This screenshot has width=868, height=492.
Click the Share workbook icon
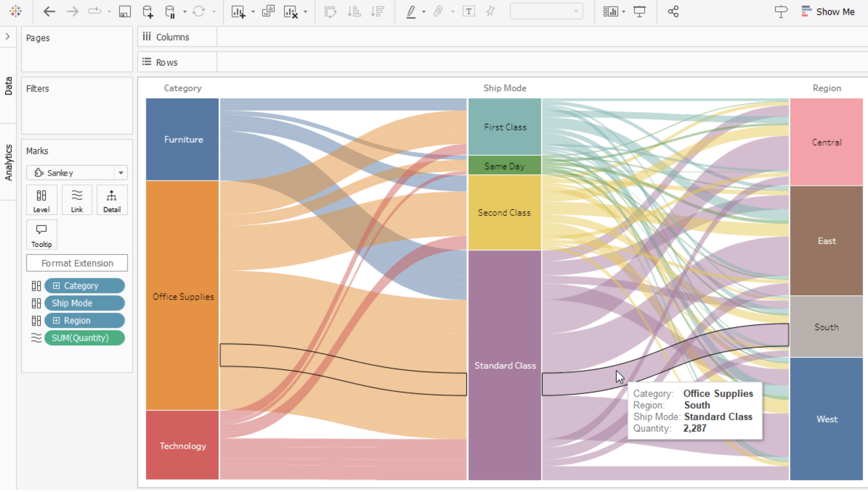[x=673, y=12]
